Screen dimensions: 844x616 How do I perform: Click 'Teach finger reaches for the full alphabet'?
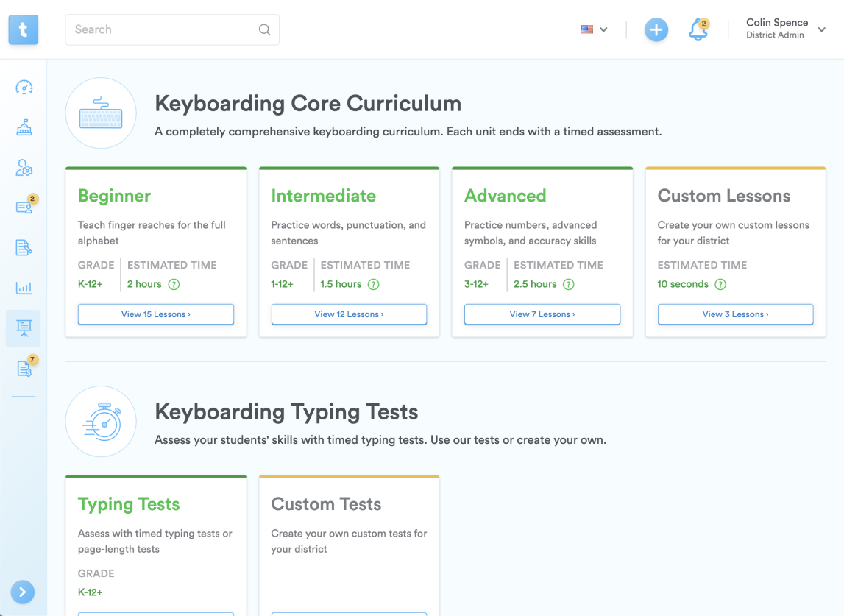click(152, 233)
